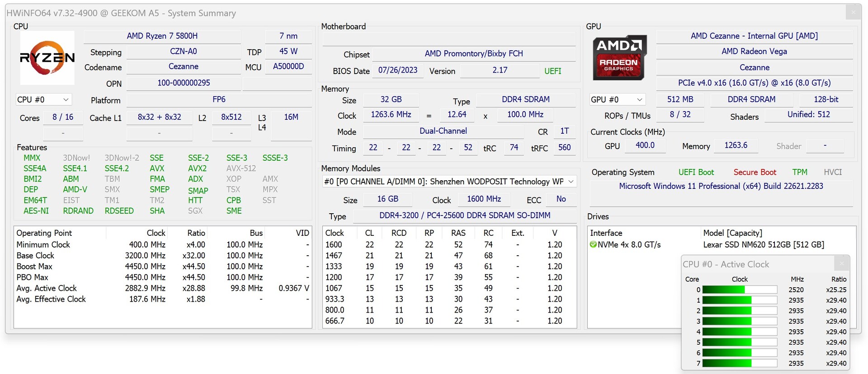
Task: Click the green NVMe drive status icon
Action: (593, 245)
